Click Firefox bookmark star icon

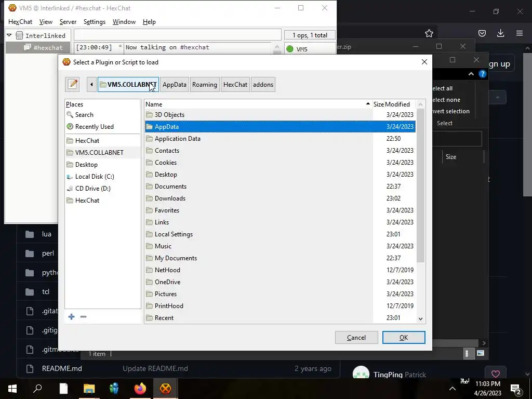click(429, 33)
